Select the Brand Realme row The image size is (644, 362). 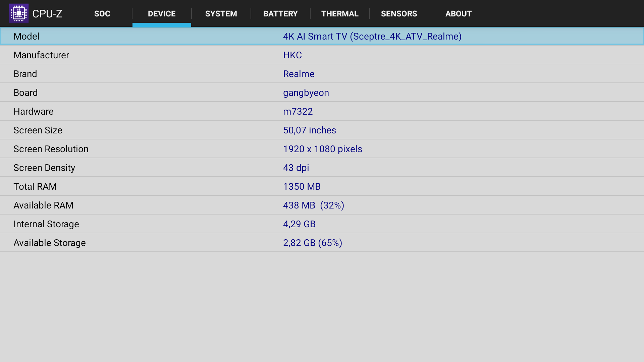click(322, 74)
